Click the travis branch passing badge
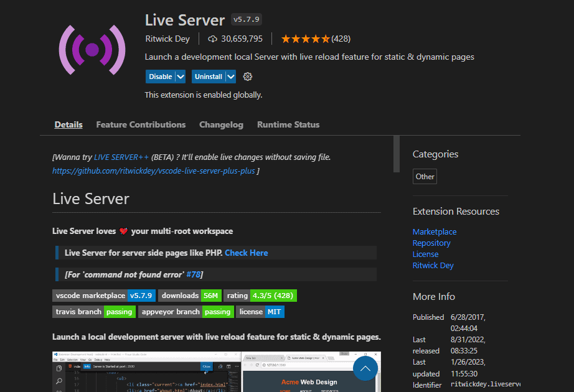574x392 pixels. tap(94, 312)
